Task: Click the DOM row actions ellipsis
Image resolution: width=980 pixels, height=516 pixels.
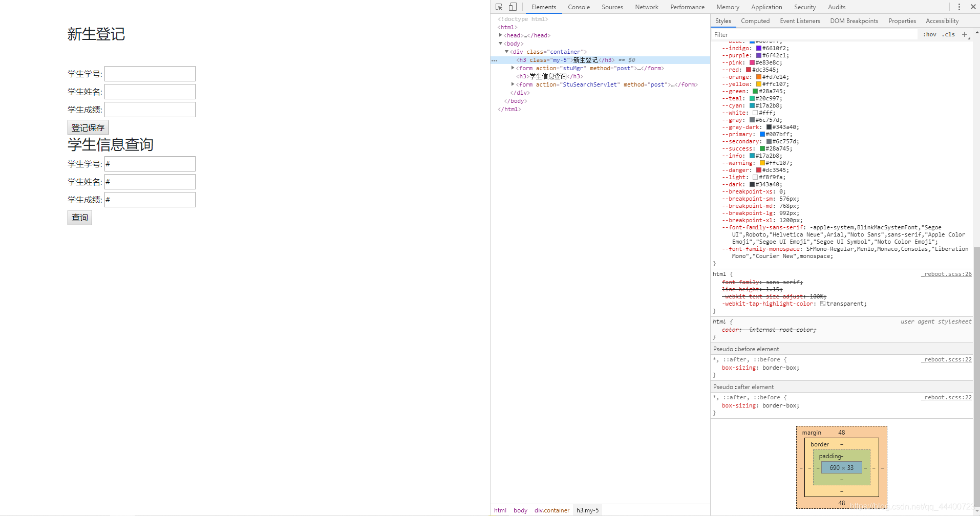Action: [x=494, y=60]
